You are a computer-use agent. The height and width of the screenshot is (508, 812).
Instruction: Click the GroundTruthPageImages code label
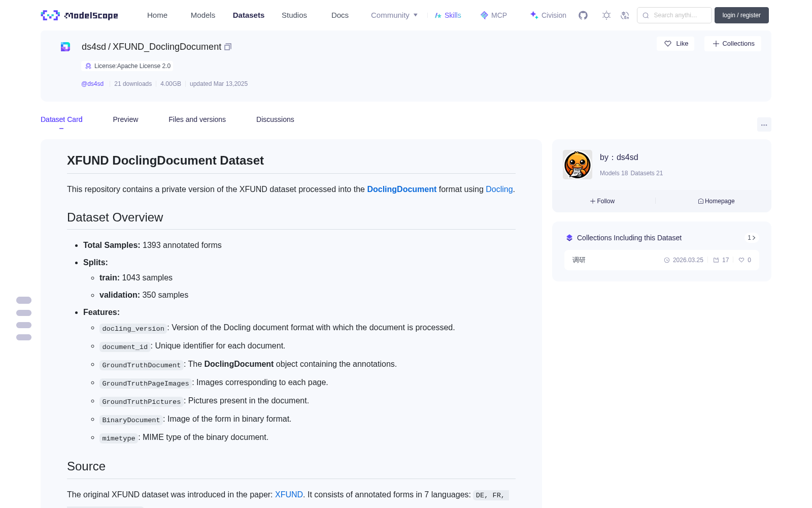point(145,383)
